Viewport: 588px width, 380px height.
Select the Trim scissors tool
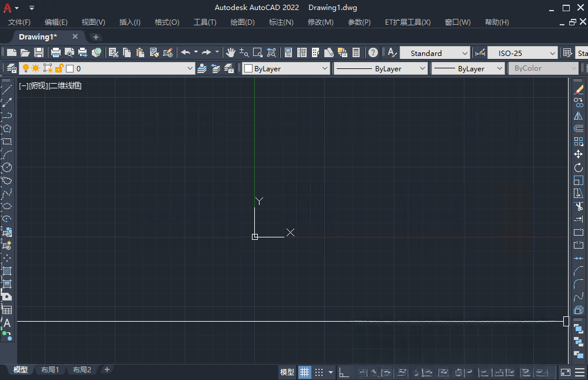578,206
